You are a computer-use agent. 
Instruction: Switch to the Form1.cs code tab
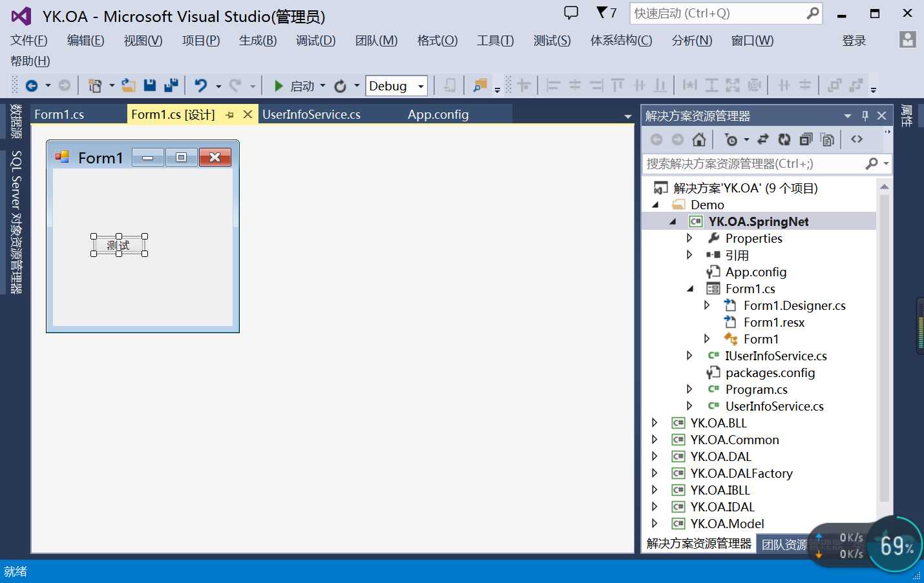click(x=59, y=114)
